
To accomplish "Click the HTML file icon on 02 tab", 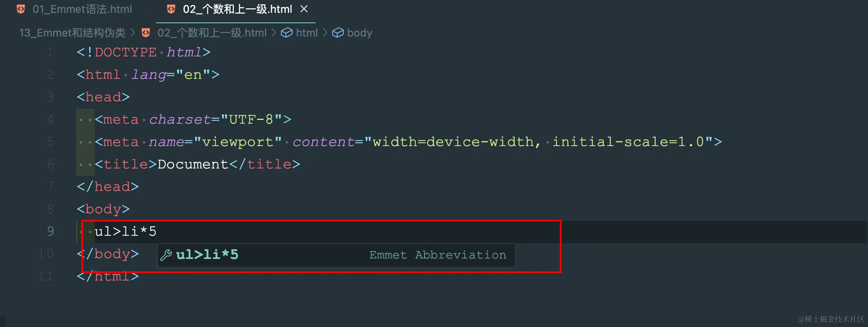I will point(171,9).
